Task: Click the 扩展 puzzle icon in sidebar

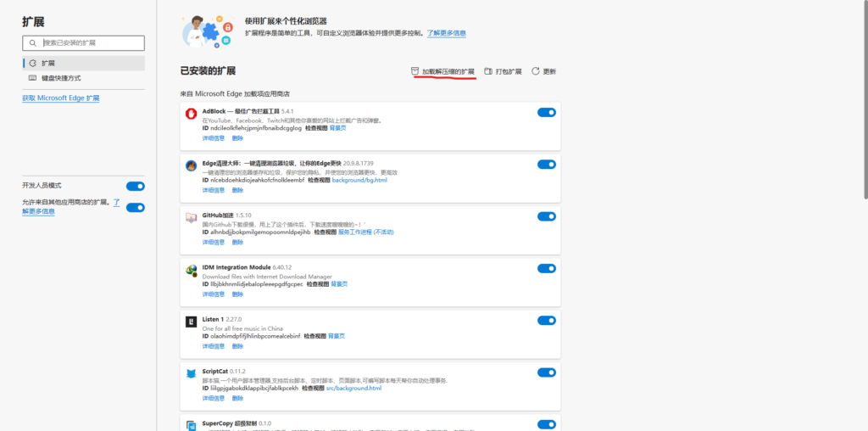Action: (x=33, y=63)
